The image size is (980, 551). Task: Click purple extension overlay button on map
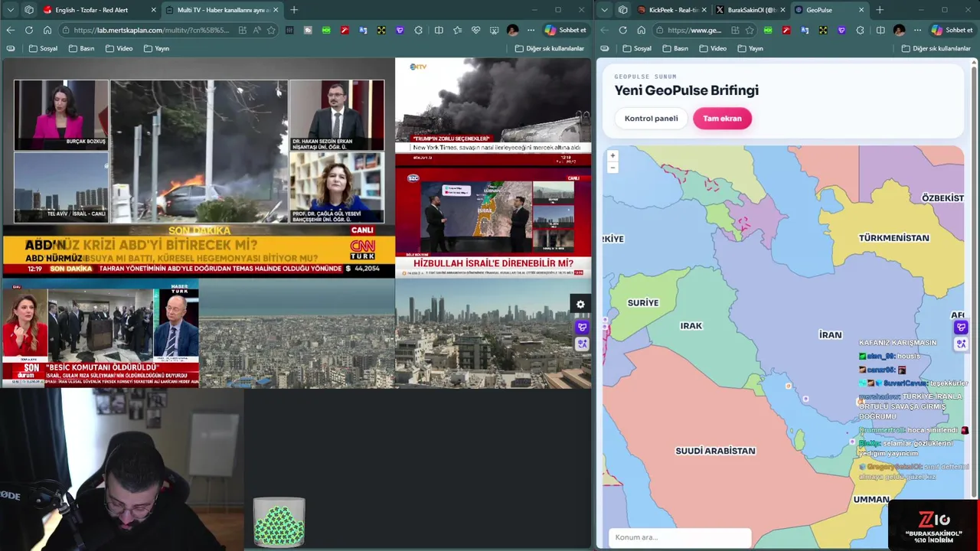tap(961, 327)
